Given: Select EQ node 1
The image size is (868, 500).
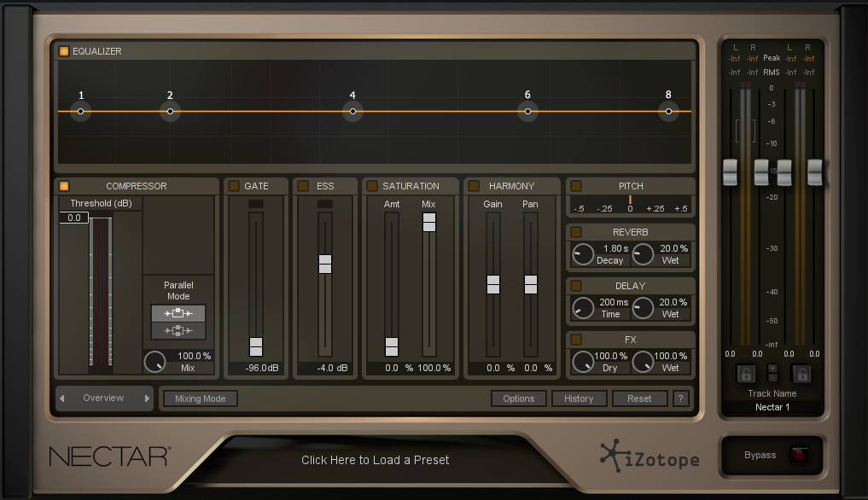Looking at the screenshot, I should 81,111.
